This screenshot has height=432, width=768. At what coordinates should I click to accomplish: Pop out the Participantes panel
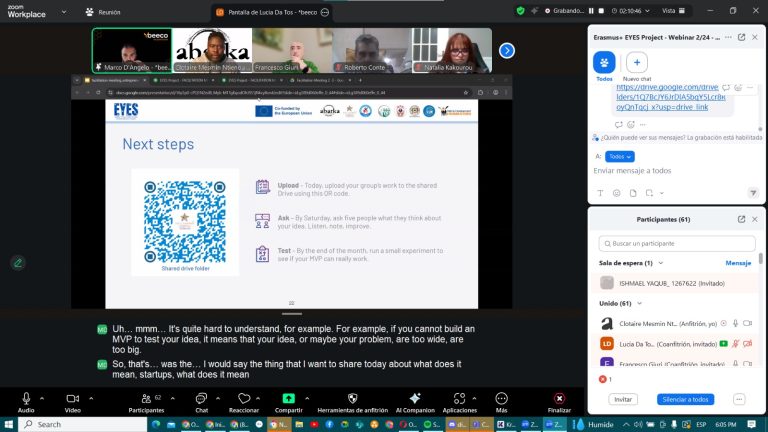click(x=741, y=218)
